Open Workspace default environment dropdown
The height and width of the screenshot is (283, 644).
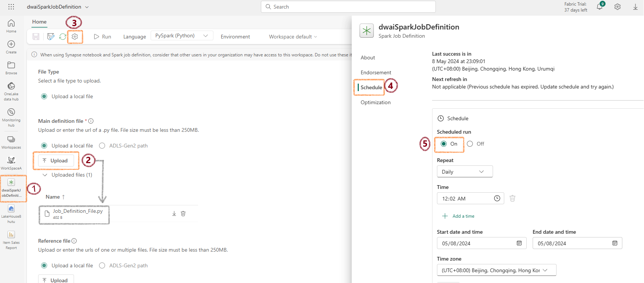tap(293, 37)
